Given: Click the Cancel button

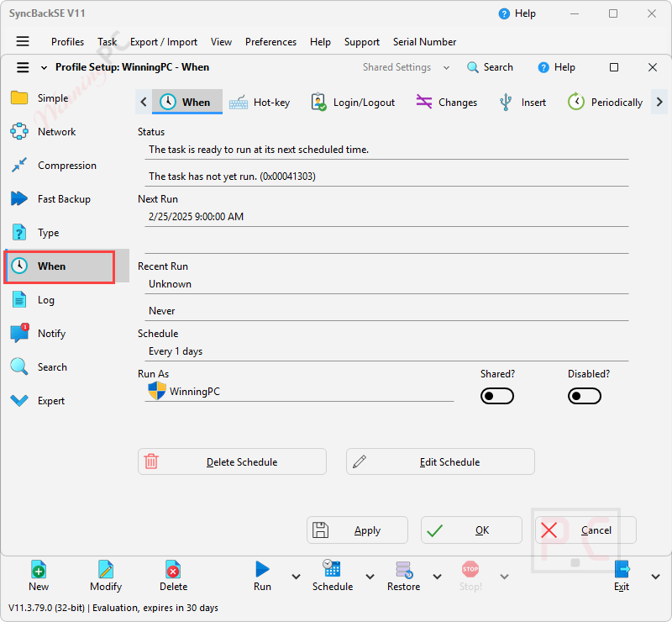Looking at the screenshot, I should coord(585,530).
